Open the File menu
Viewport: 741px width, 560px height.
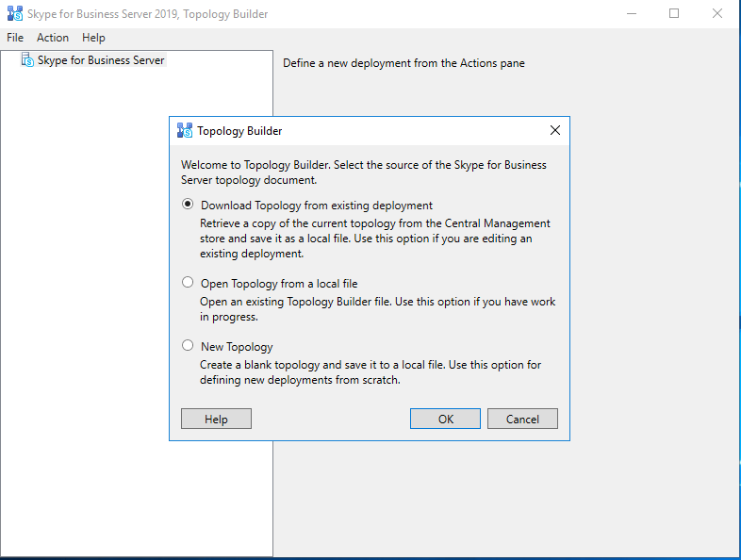pyautogui.click(x=15, y=38)
